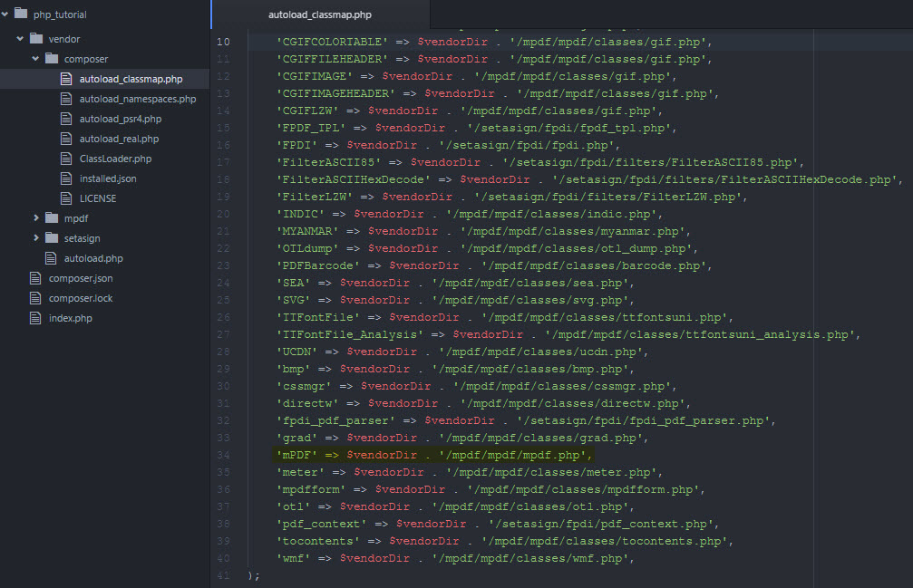
Task: Click the composer folder icon
Action: [52, 58]
